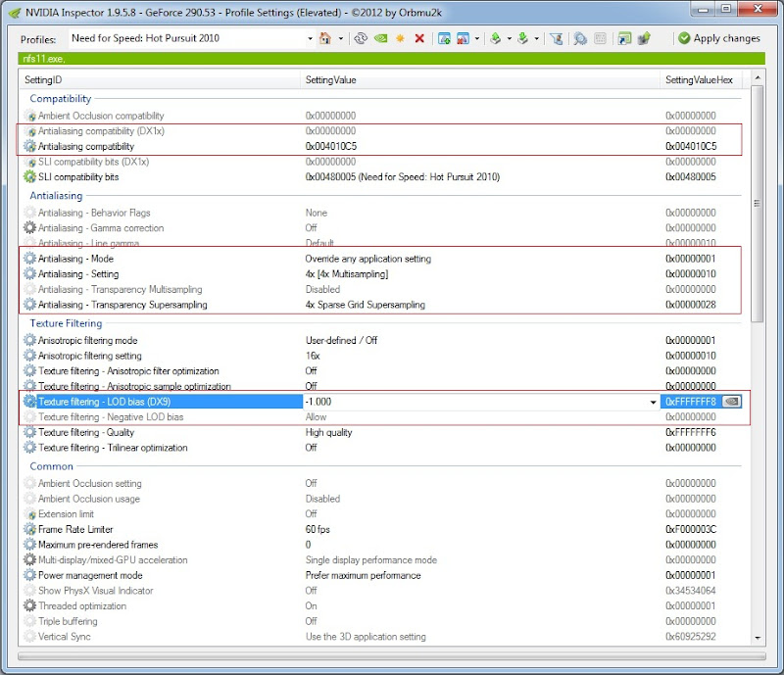Screen dimensions: 784x675
Task: Select the Triple buffering row
Action: [x=382, y=621]
